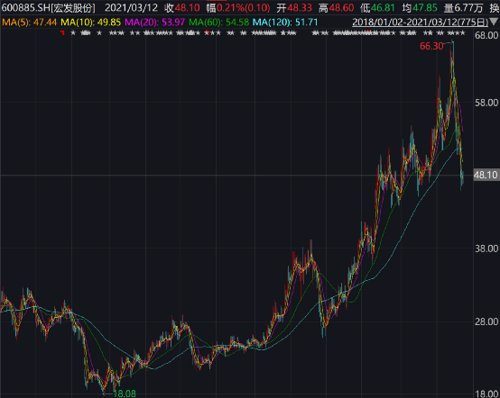Click the 68.00 price axis label

(x=486, y=35)
